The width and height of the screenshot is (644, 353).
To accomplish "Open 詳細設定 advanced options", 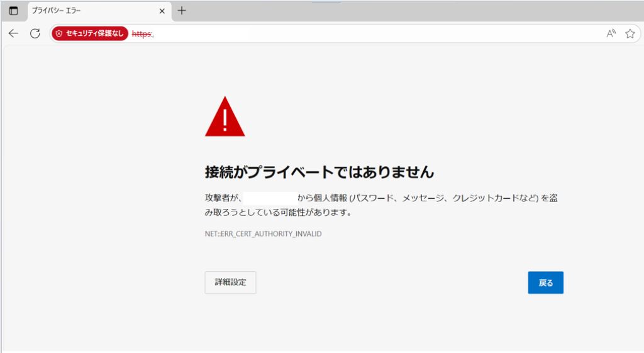I will (230, 283).
